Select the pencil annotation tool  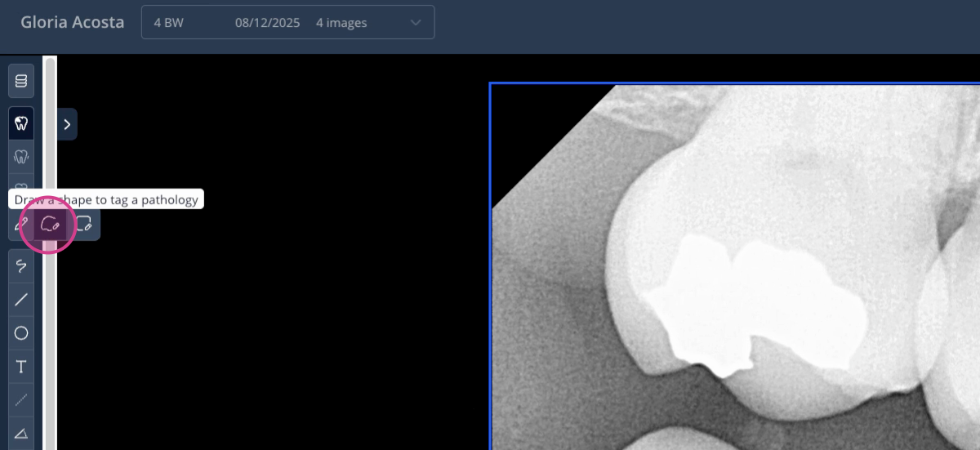click(x=22, y=223)
